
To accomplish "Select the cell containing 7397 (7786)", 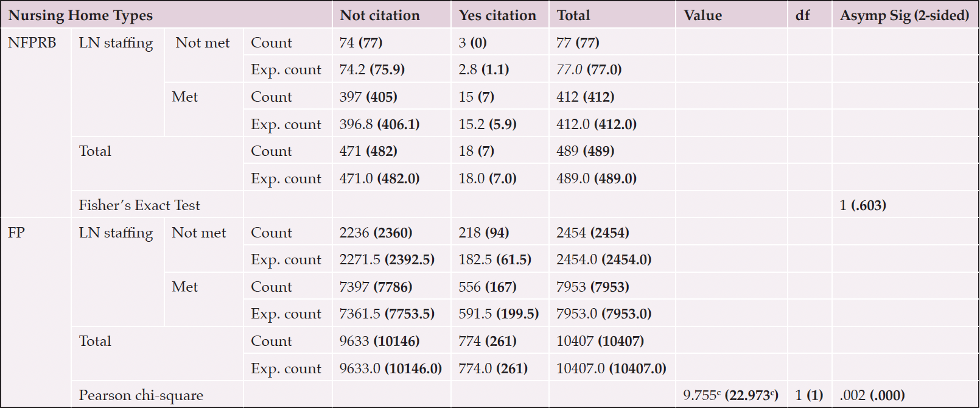I will point(376,287).
